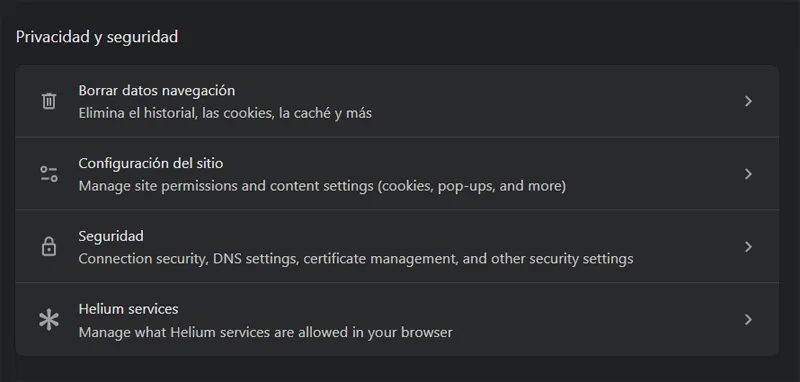Expand Borrar datos navegación using its chevron arrow
The width and height of the screenshot is (800, 382).
point(748,101)
